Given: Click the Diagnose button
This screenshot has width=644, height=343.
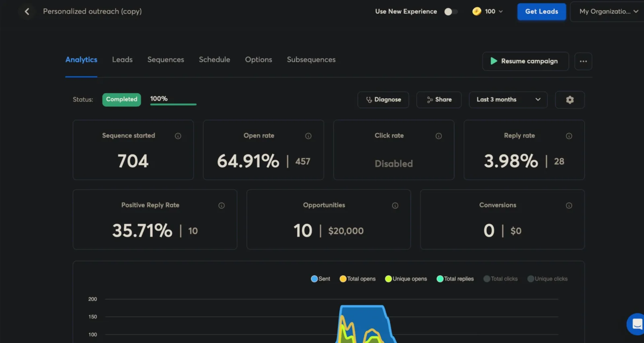Looking at the screenshot, I should pos(383,100).
